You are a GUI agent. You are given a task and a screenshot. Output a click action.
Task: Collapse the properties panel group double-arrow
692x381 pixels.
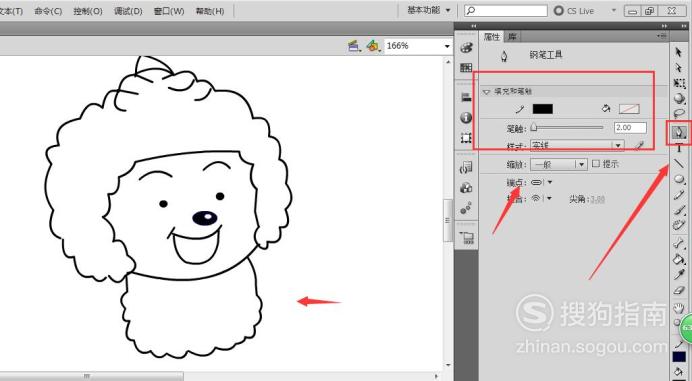664,26
